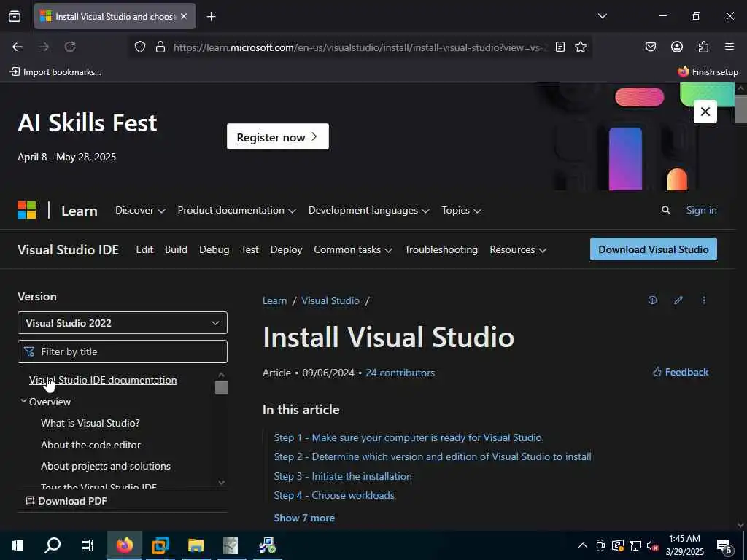Click the Feedback button
The width and height of the screenshot is (747, 560).
point(681,372)
